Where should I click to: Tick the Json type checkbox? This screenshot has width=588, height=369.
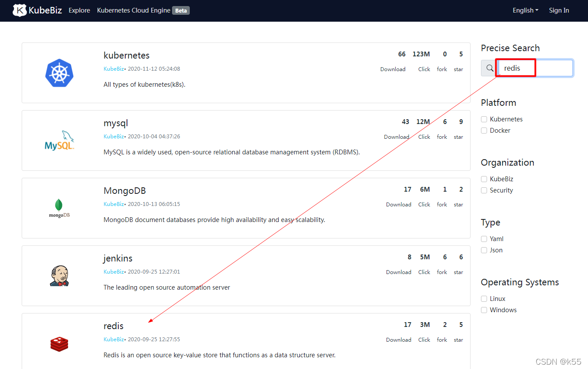click(x=484, y=250)
